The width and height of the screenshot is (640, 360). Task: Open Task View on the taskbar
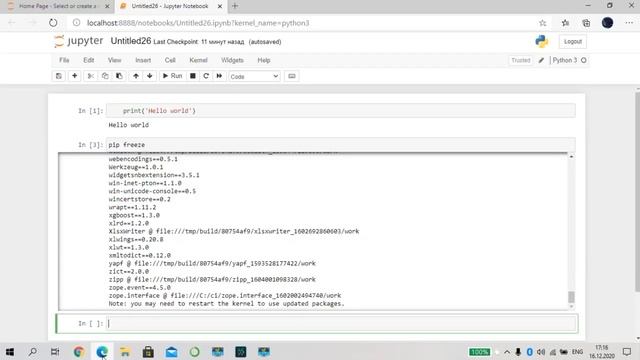[55, 351]
